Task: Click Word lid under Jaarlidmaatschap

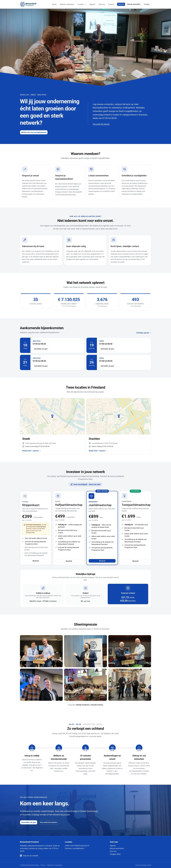Action: [x=102, y=561]
